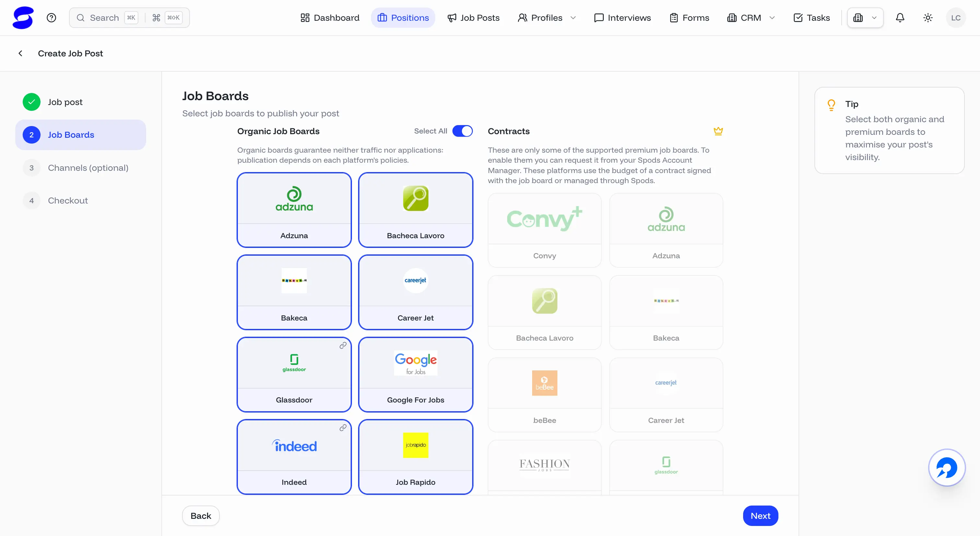Open the Interviews nav item
This screenshot has width=980, height=536.
[x=623, y=17]
